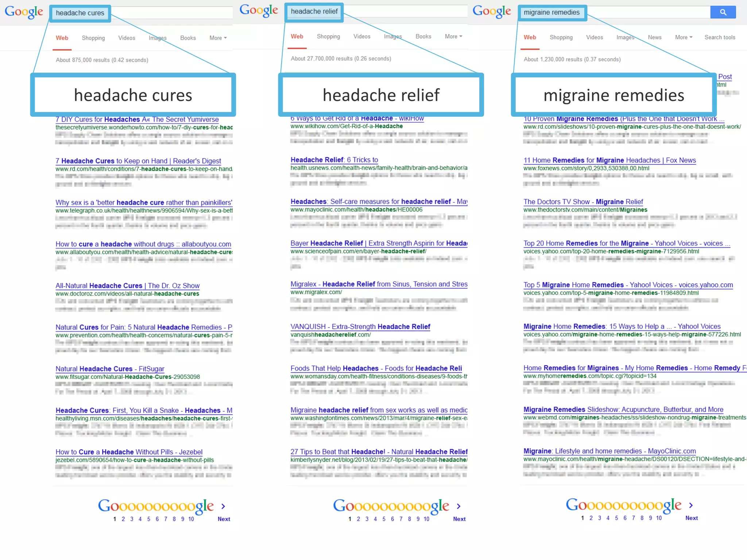Select Web tab in headache cures panel
This screenshot has height=560, width=747.
tap(62, 38)
